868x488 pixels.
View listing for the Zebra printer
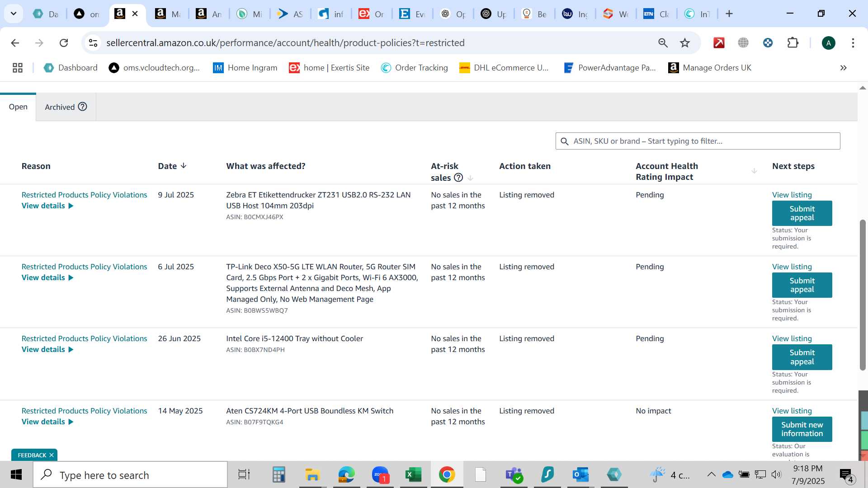click(x=792, y=195)
